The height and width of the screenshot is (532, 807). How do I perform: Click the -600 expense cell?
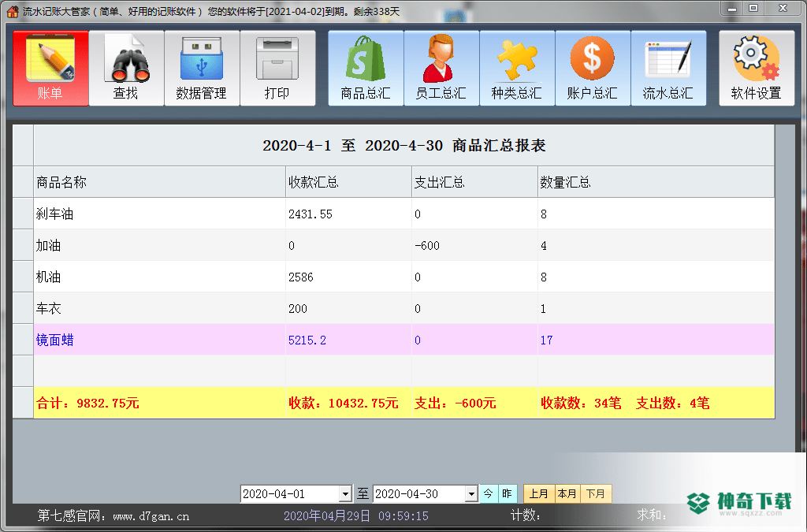pyautogui.click(x=475, y=245)
